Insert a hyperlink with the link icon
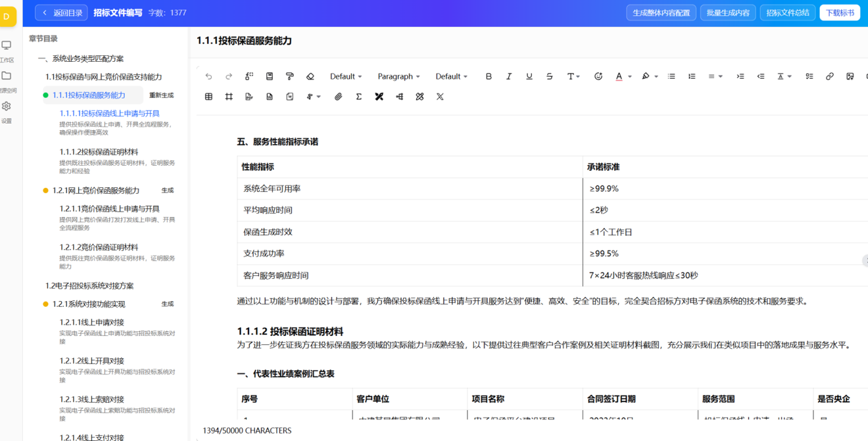Screen dimensions: 868x441 829,76
